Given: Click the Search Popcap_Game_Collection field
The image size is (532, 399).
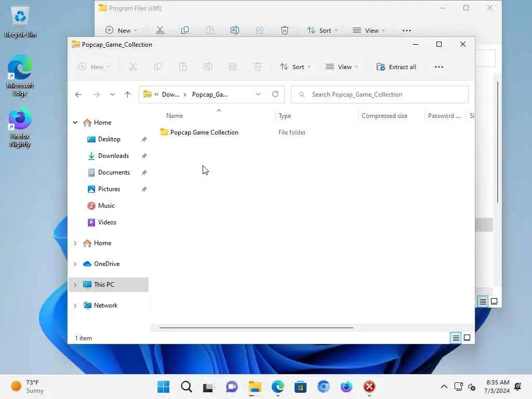Looking at the screenshot, I should [380, 95].
